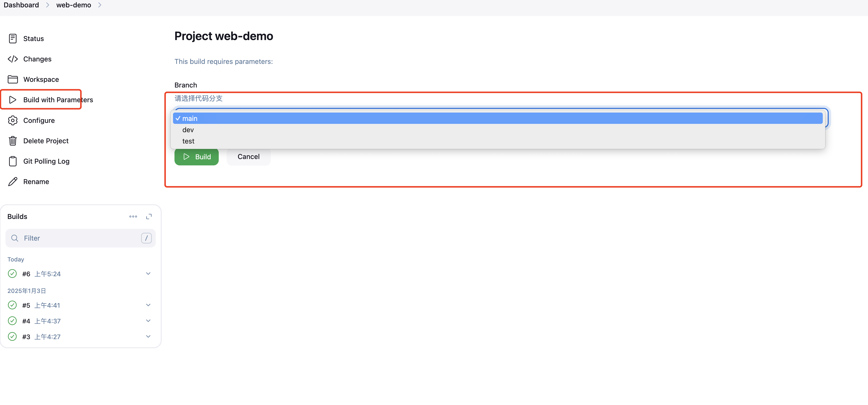Open the build #5 success status icon
868x405 pixels.
click(12, 305)
